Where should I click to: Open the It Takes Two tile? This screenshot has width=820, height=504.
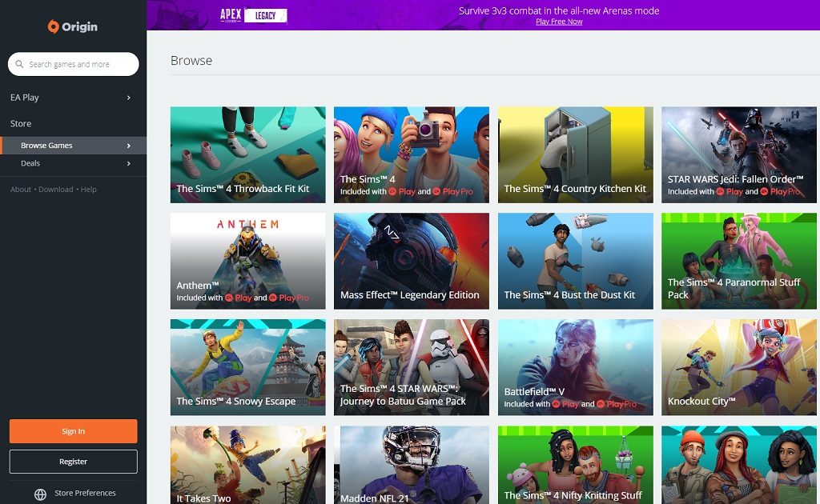pyautogui.click(x=248, y=465)
